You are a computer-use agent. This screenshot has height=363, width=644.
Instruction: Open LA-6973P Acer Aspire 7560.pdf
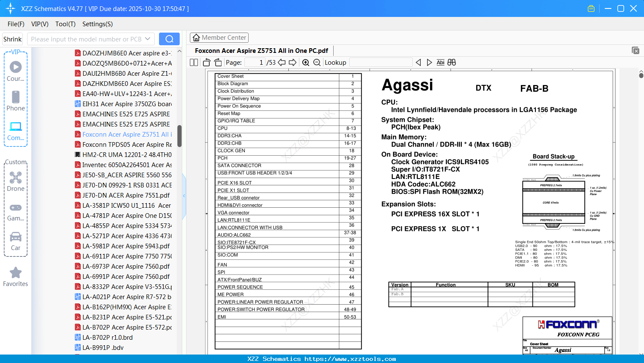123,267
